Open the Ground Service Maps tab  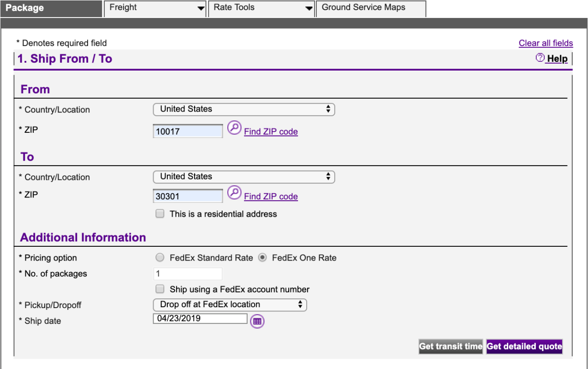(370, 7)
